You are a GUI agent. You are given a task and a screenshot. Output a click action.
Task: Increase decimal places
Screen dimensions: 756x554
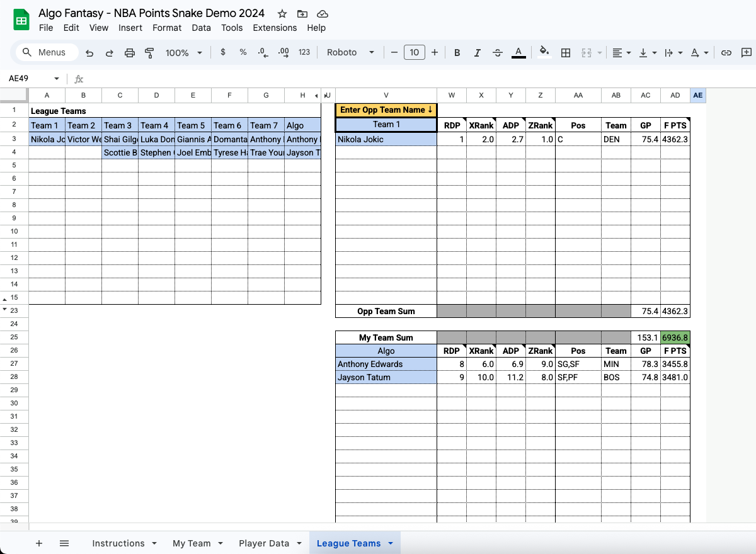(283, 52)
